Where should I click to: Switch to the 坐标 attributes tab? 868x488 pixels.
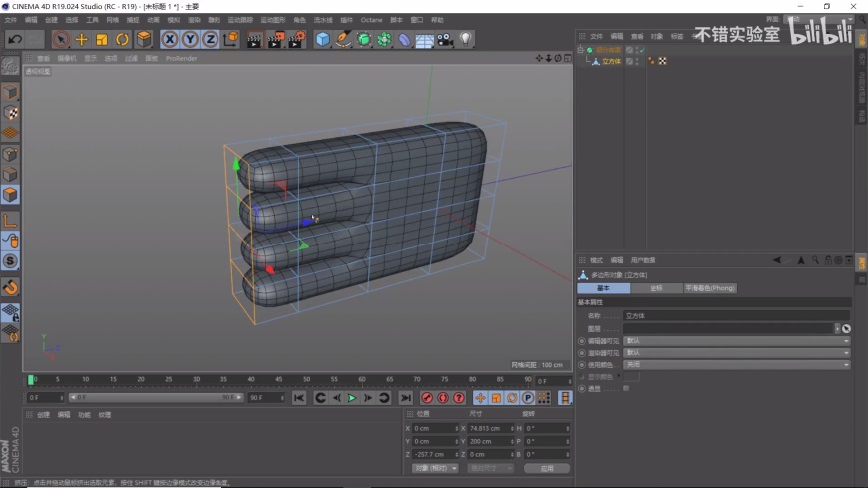coord(655,288)
